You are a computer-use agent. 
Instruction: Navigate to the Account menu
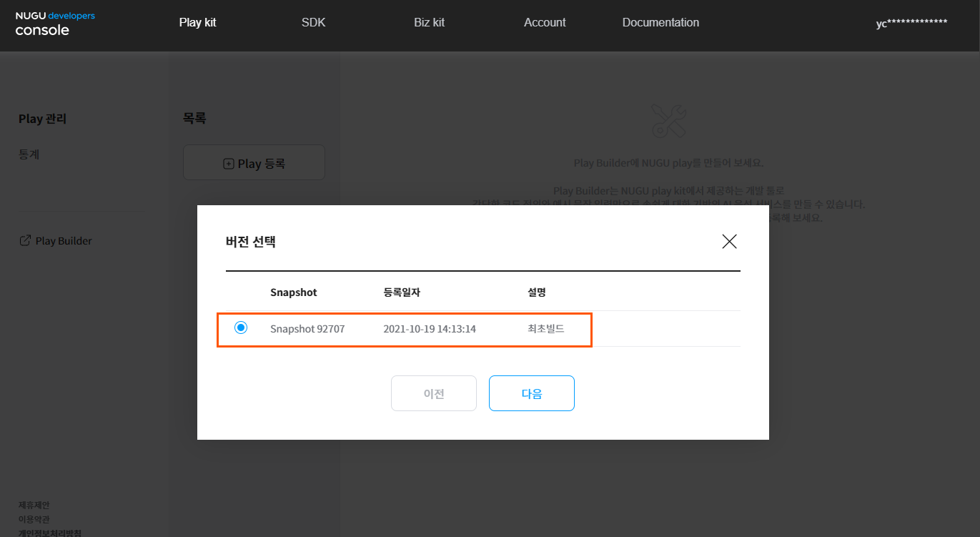(545, 22)
